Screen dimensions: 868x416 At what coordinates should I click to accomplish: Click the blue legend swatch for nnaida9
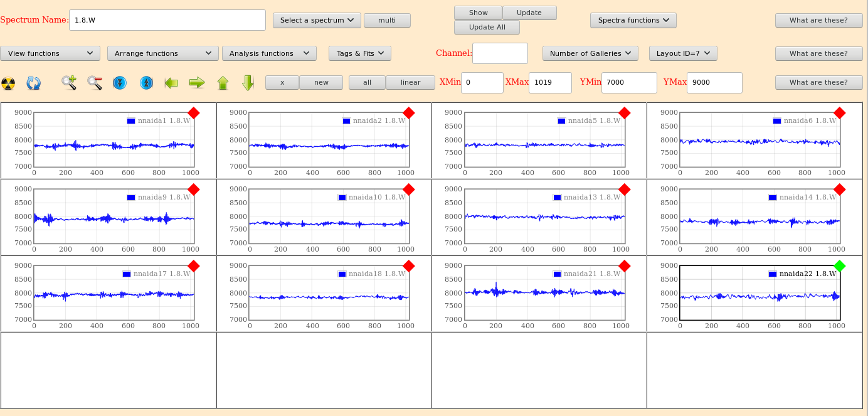pyautogui.click(x=130, y=198)
